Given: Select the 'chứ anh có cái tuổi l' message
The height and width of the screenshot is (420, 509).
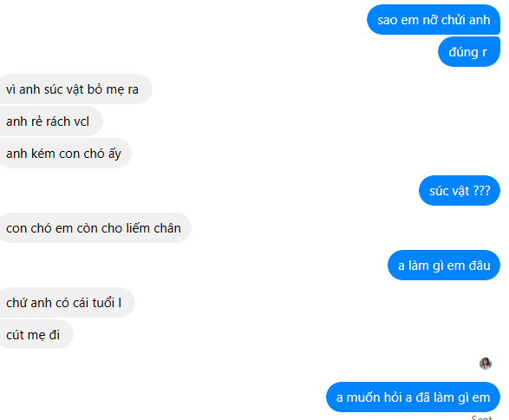Looking at the screenshot, I should point(67,303).
